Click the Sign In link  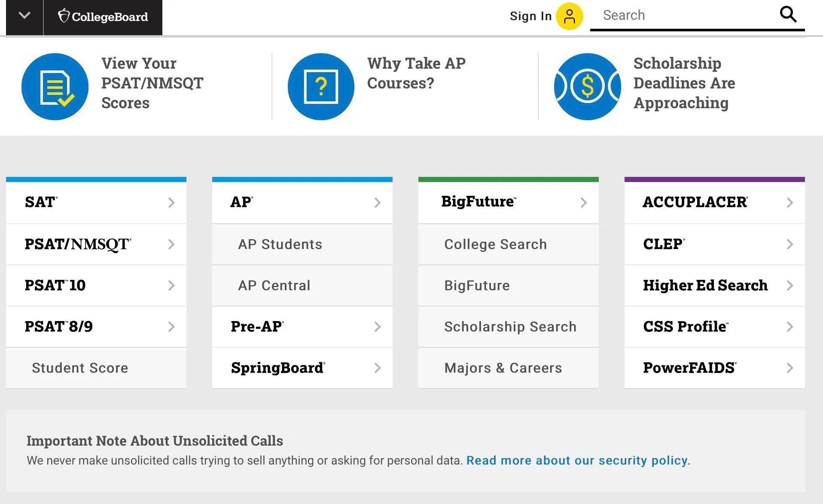tap(530, 16)
